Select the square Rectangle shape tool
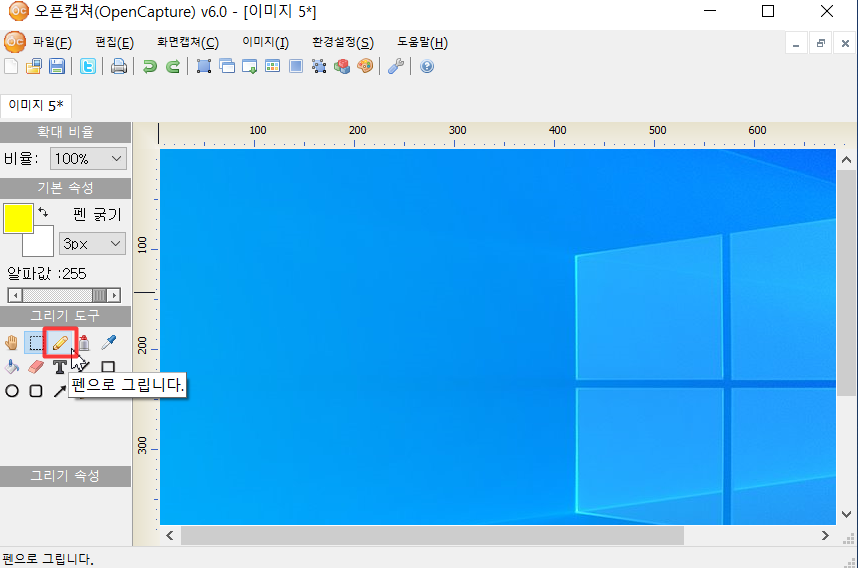The width and height of the screenshot is (858, 568). tap(108, 367)
